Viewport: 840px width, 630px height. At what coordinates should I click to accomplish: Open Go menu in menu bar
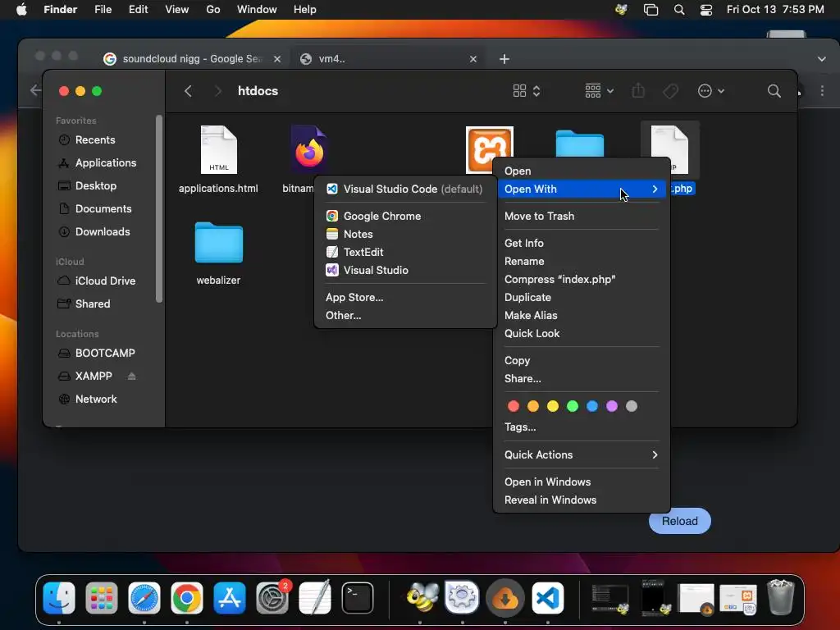(212, 10)
